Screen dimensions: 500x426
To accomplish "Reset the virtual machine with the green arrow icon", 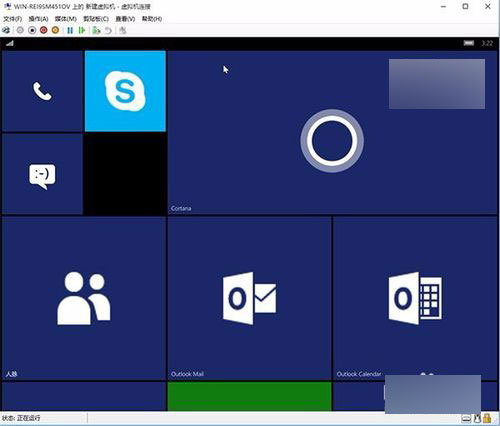I will pyautogui.click(x=82, y=30).
